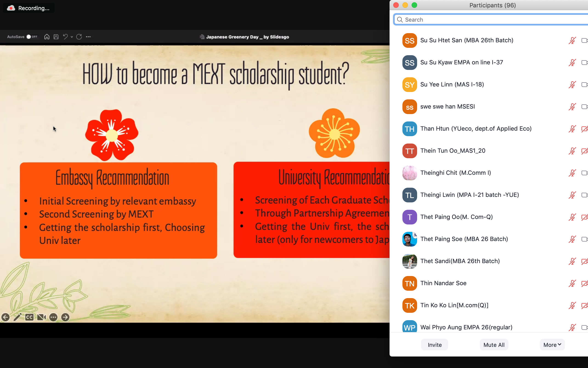The width and height of the screenshot is (588, 368).
Task: Click muted mic icon for Thet Sandi
Action: click(572, 262)
